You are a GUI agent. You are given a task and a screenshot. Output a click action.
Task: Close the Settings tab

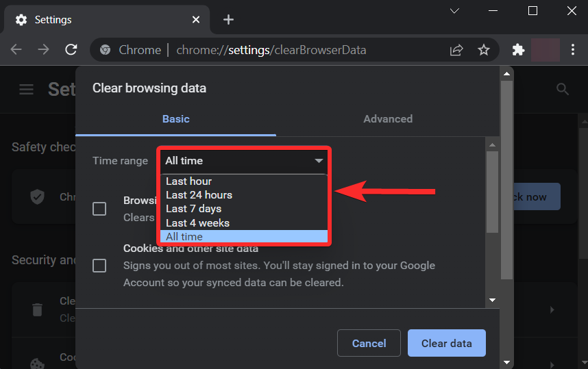196,20
